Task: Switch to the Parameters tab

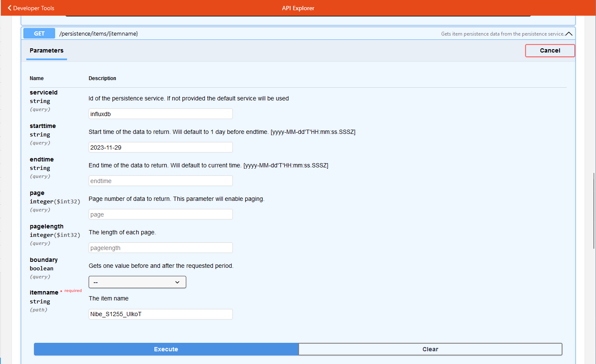Action: (x=46, y=50)
